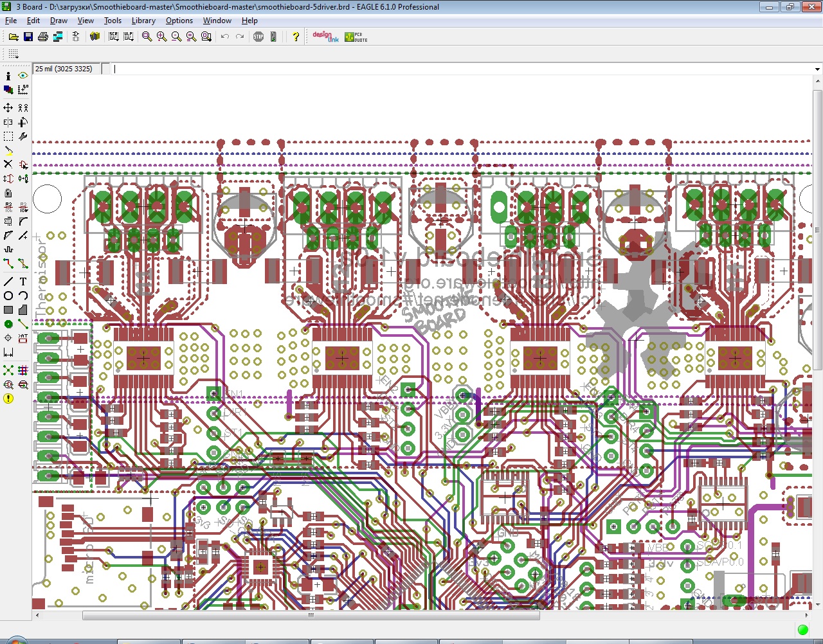The width and height of the screenshot is (823, 644).
Task: Open the Tools menu
Action: click(x=113, y=21)
